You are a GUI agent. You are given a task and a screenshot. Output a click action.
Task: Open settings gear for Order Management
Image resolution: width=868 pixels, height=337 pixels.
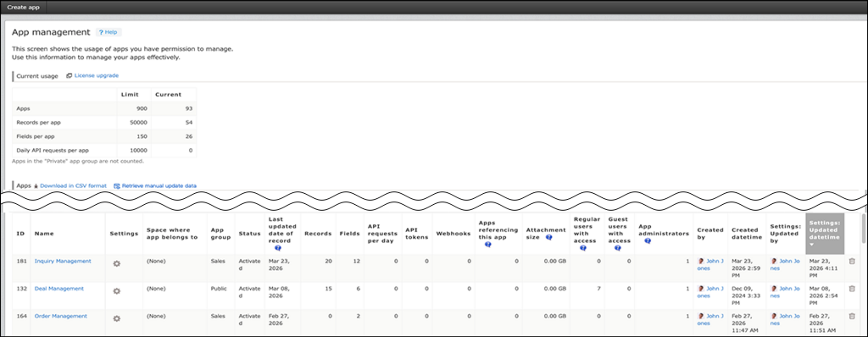coord(116,318)
